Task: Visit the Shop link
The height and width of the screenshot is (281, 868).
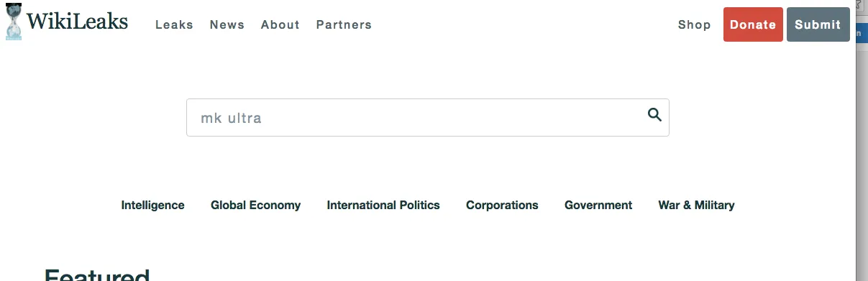Action: pos(695,24)
